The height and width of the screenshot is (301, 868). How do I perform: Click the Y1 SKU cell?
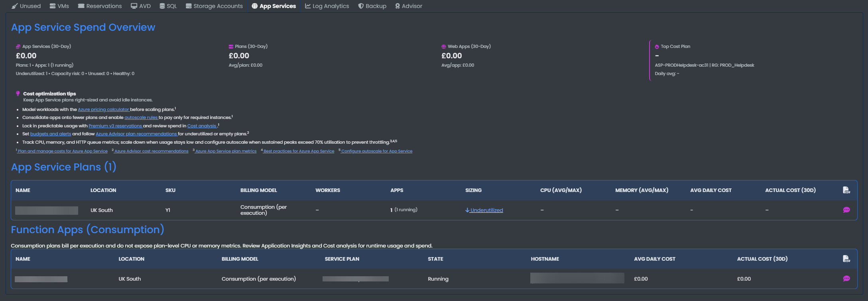pos(168,210)
